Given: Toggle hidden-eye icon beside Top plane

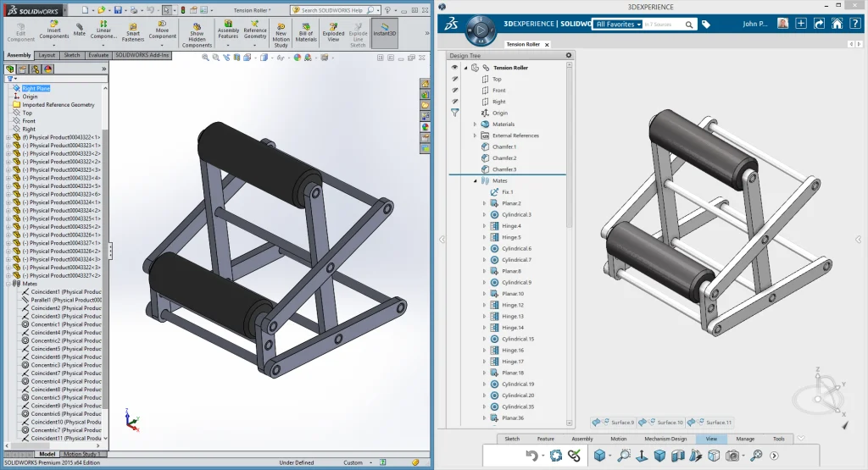Looking at the screenshot, I should [454, 79].
